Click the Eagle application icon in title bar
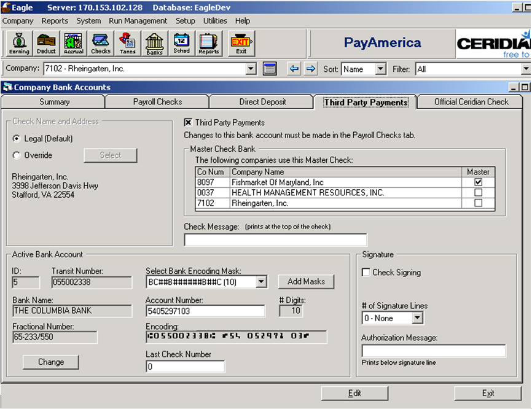The height and width of the screenshot is (409, 532). (6, 7)
